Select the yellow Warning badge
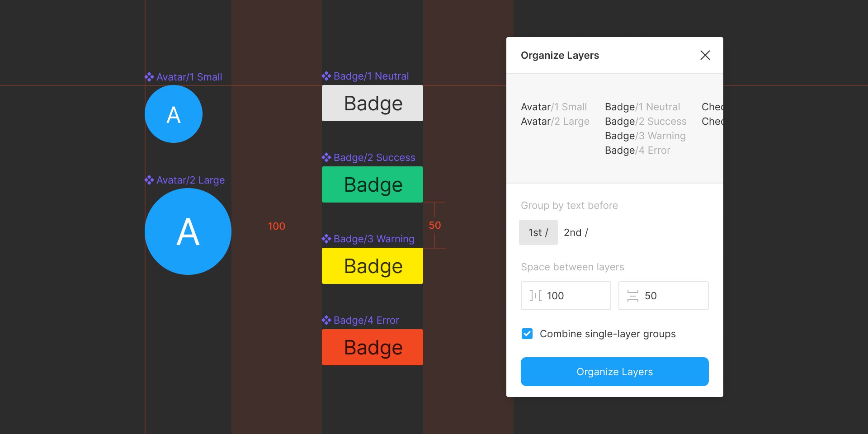 tap(373, 266)
